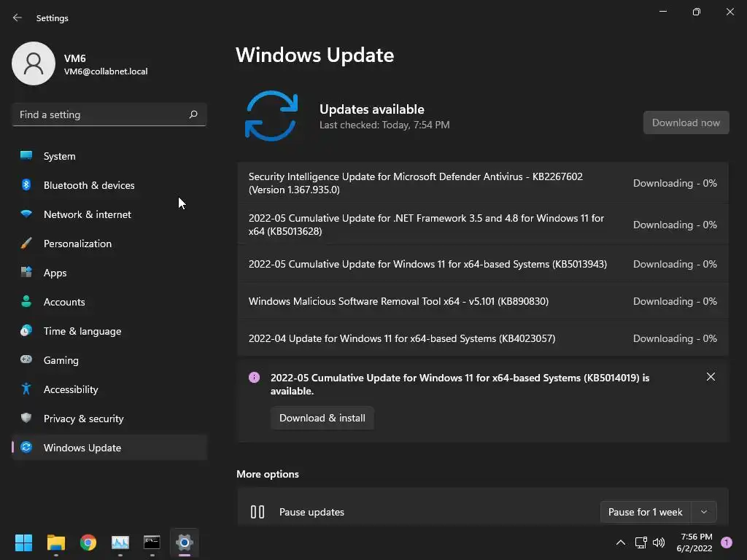Click the Windows Update sync icon in sidebar
Screen dimensions: 747x560
(x=26, y=447)
